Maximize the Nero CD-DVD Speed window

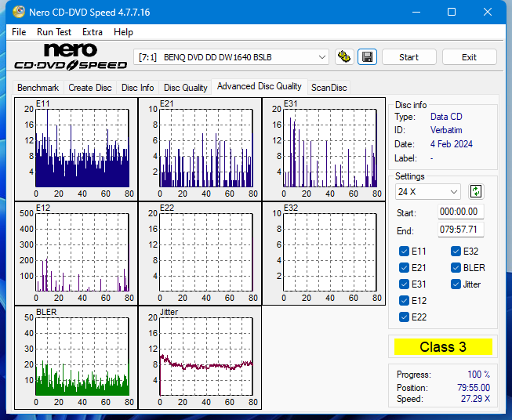click(452, 12)
